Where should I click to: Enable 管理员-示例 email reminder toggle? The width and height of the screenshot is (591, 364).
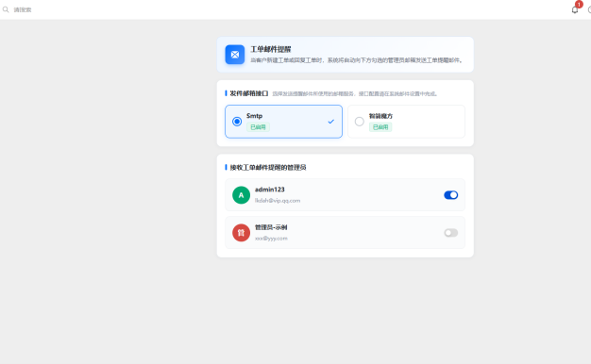pos(450,233)
